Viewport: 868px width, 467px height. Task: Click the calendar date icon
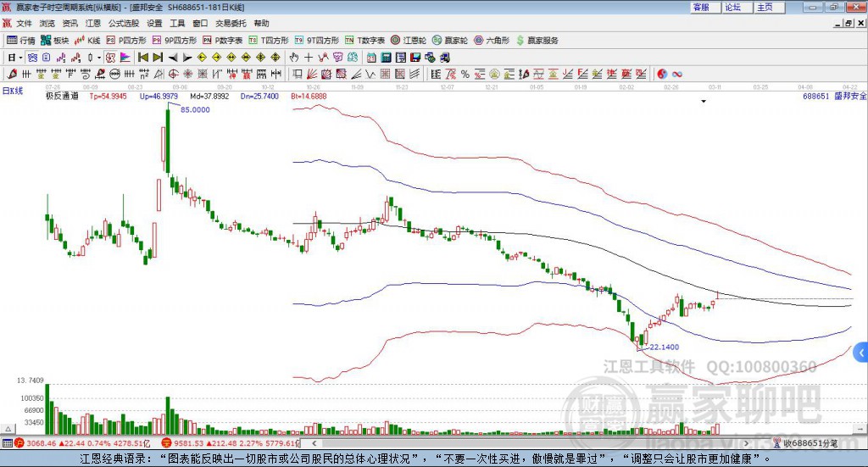pos(371,58)
